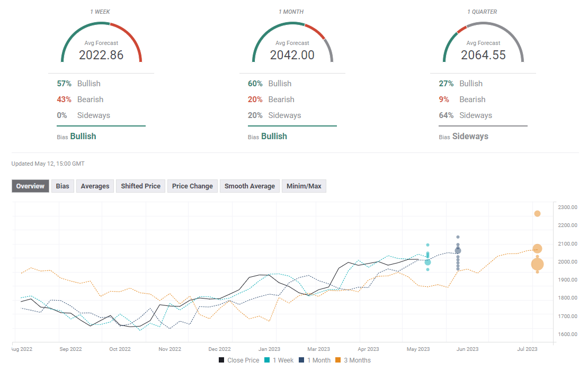The height and width of the screenshot is (371, 588).
Task: Click the large teal 1 Week forecast bubble
Action: click(427, 262)
